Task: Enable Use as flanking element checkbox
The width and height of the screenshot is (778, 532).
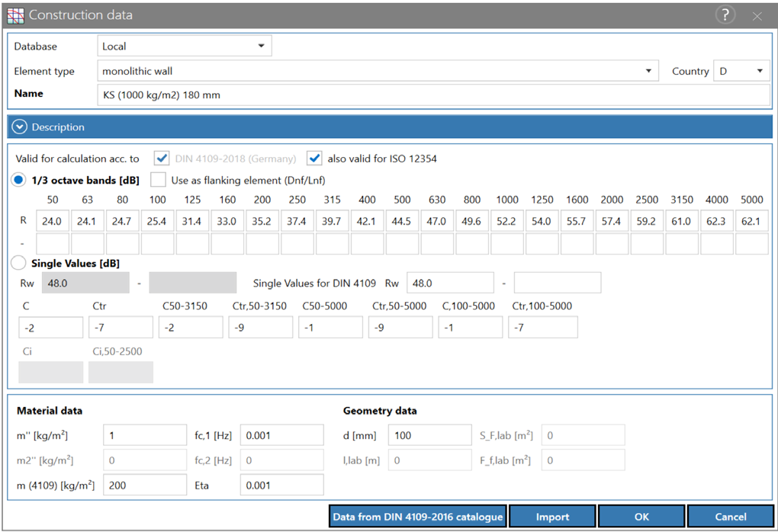Action: pos(158,180)
